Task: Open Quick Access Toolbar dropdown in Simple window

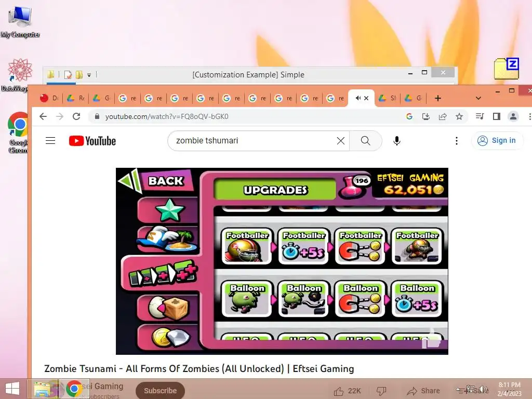Action: [x=89, y=75]
